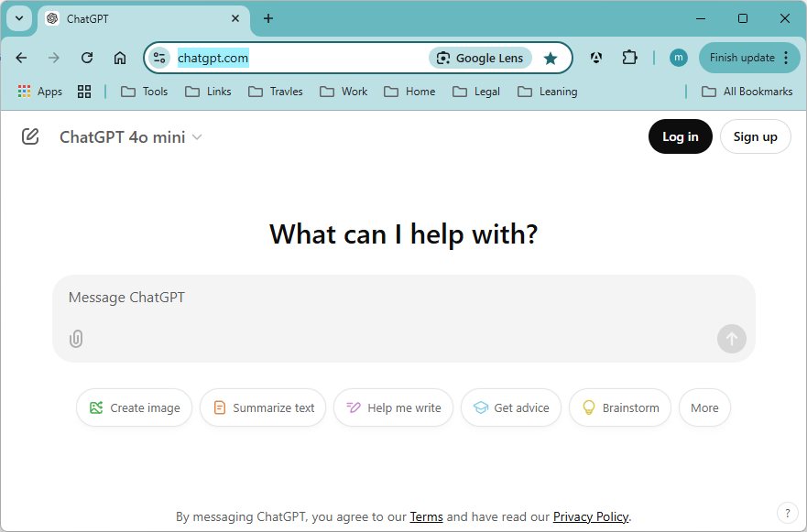This screenshot has width=807, height=532.
Task: Open the Tools bookmark folder
Action: click(144, 92)
